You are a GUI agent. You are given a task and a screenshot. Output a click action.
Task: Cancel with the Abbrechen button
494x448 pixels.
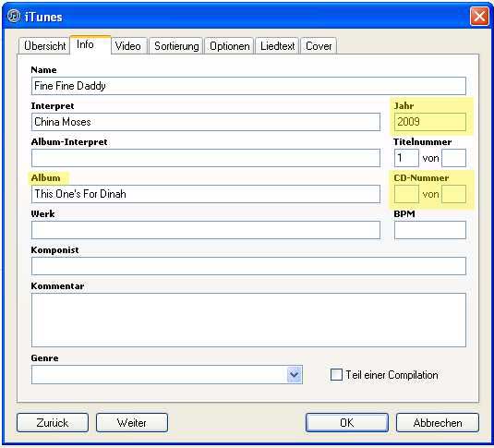[x=438, y=423]
